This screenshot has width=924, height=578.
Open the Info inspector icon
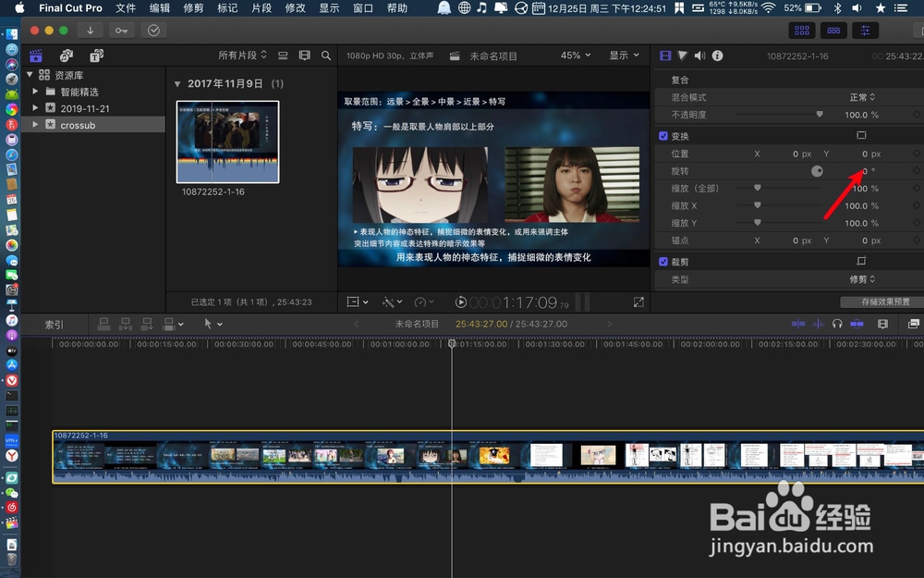coord(717,55)
